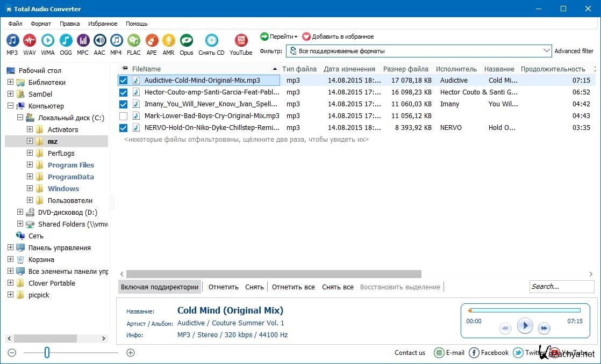Open the YouTube download tool
601x364 pixels.
click(x=241, y=41)
